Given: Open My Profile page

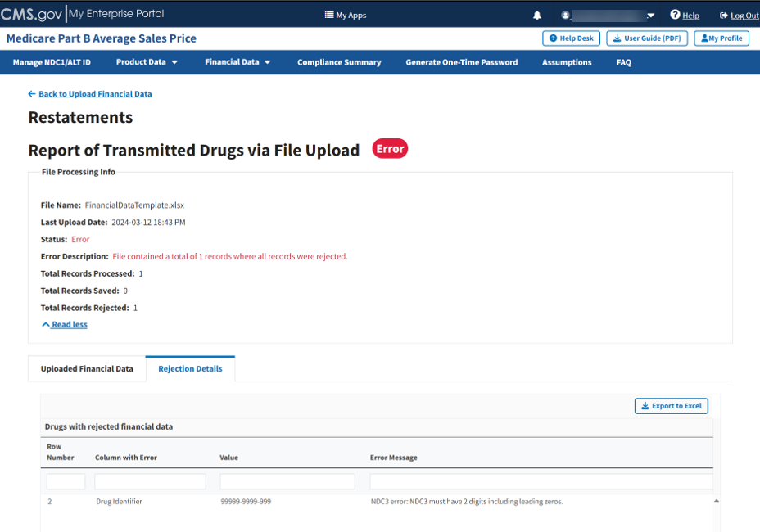Looking at the screenshot, I should [722, 38].
